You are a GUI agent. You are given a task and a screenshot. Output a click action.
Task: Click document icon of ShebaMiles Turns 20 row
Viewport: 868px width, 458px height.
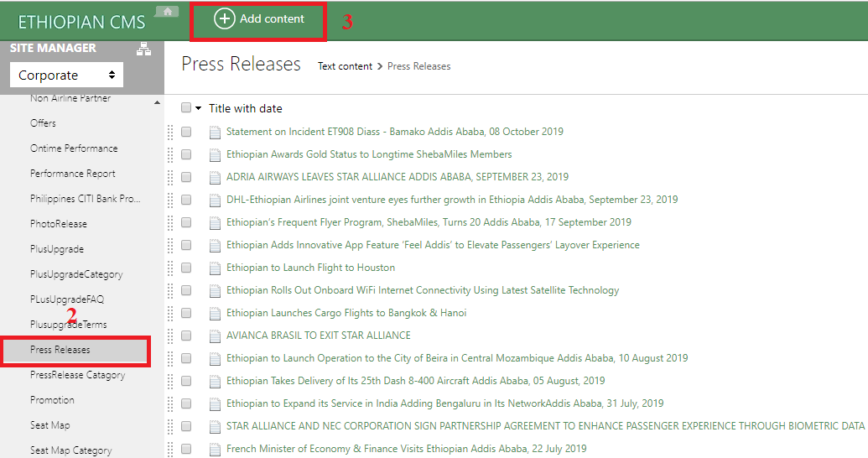215,223
